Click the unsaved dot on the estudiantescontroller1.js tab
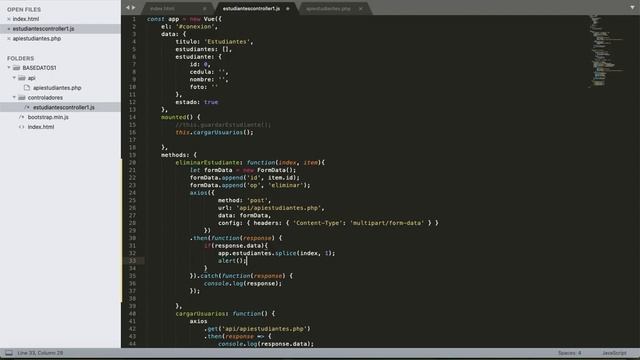Viewport: 640px width, 360px height. (x=288, y=9)
